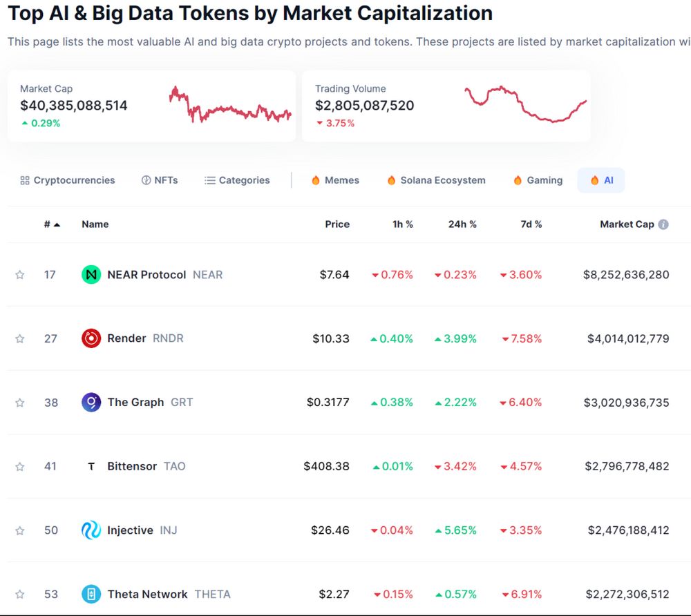Sort coins by the Price column
The width and height of the screenshot is (691, 616).
(x=337, y=224)
